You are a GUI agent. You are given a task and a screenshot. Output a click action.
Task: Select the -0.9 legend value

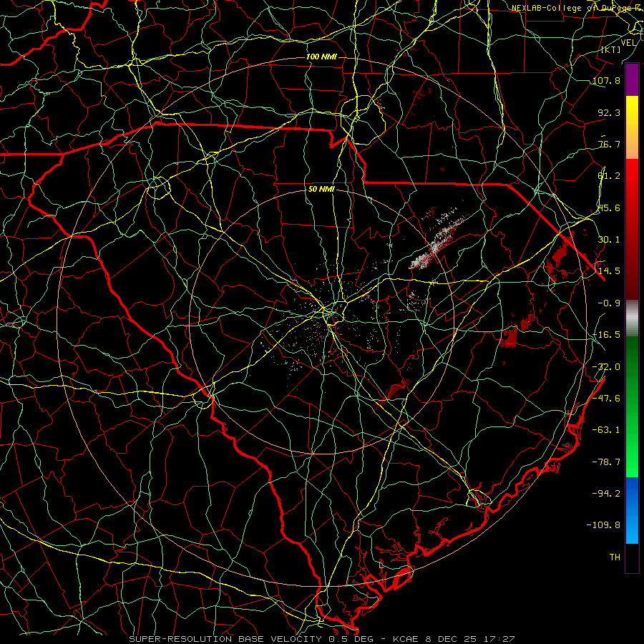tap(609, 303)
